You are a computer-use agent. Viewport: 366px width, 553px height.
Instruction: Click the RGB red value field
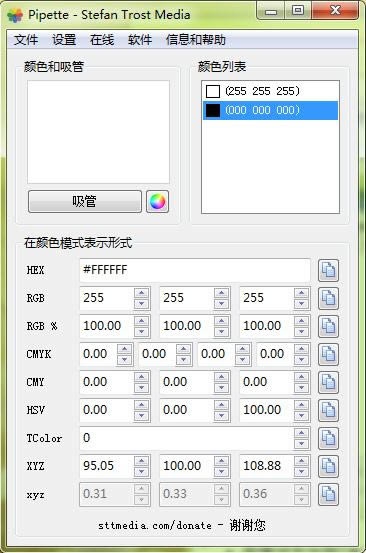click(x=107, y=298)
